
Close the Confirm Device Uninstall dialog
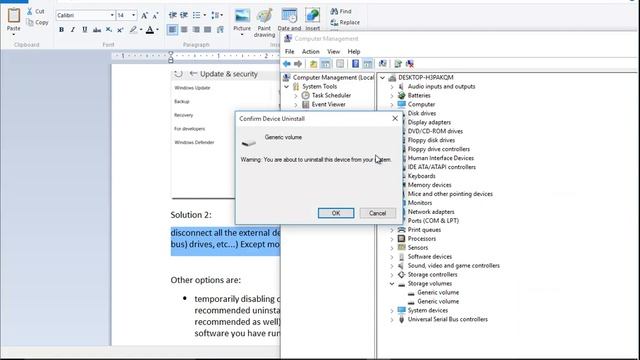395,118
